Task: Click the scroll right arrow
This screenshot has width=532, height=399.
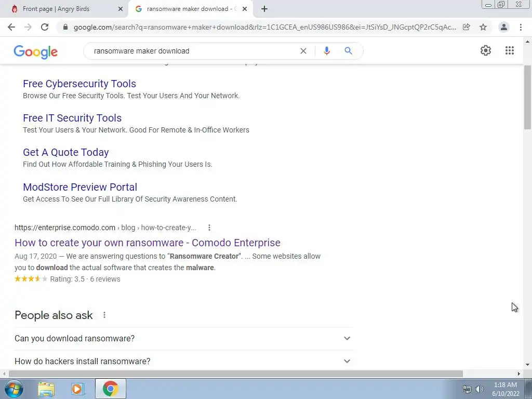Action: [519, 374]
